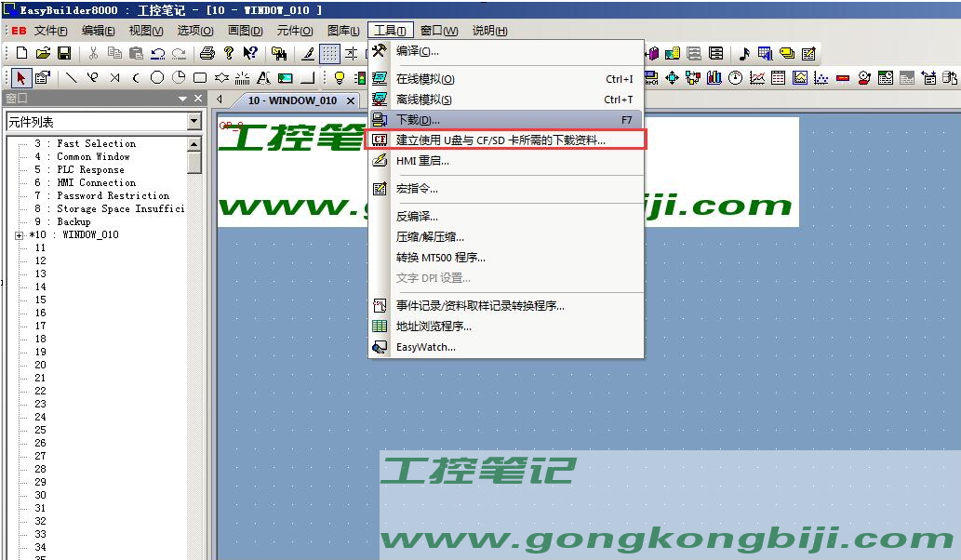Screen dimensions: 961x560
Task: Close the 10 - WINDOW_010 tab
Action: 351,100
